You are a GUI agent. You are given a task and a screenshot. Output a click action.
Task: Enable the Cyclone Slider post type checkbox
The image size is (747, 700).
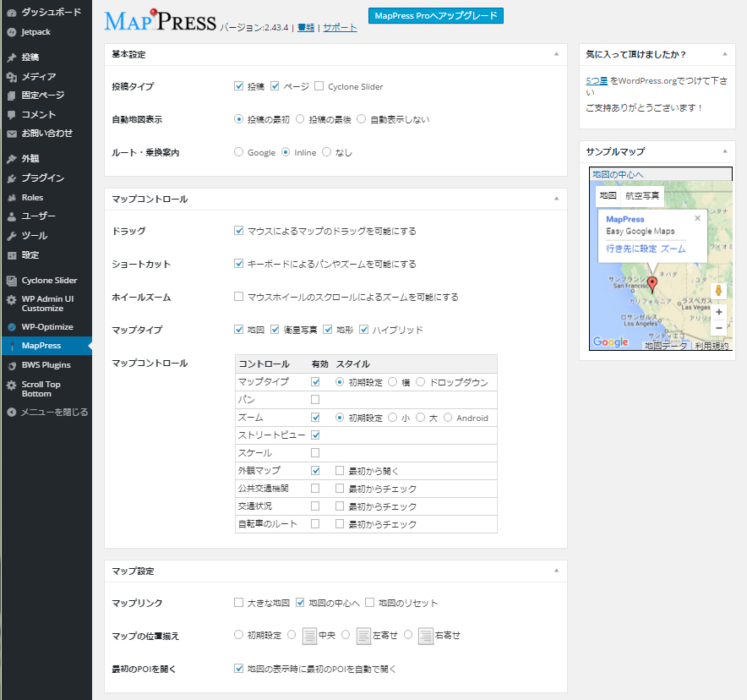319,86
